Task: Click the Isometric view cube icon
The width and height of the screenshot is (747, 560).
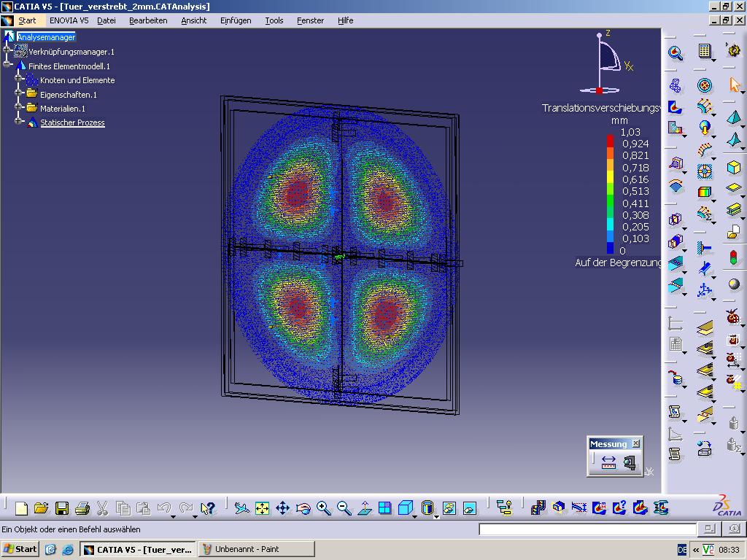Action: (405, 508)
